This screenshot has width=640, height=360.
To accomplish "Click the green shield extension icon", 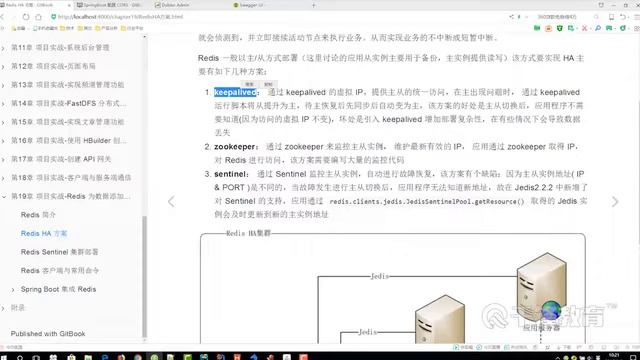I will pyautogui.click(x=560, y=28).
